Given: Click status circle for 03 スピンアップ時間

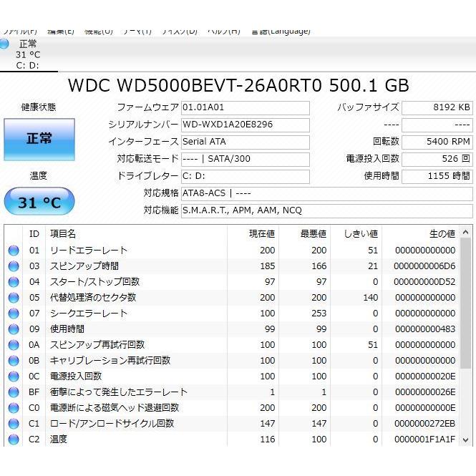Looking at the screenshot, I should click(14, 266).
